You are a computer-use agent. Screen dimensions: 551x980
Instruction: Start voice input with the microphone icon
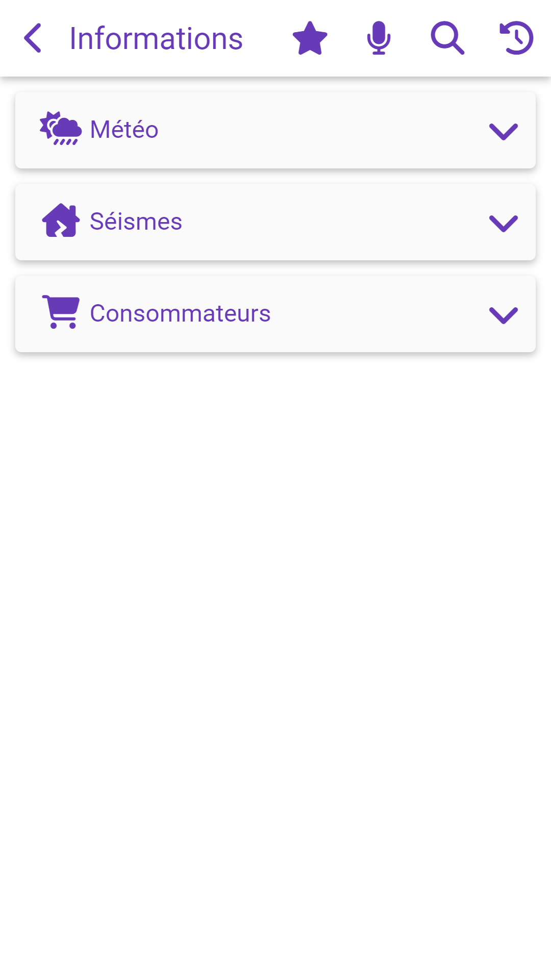(x=379, y=38)
